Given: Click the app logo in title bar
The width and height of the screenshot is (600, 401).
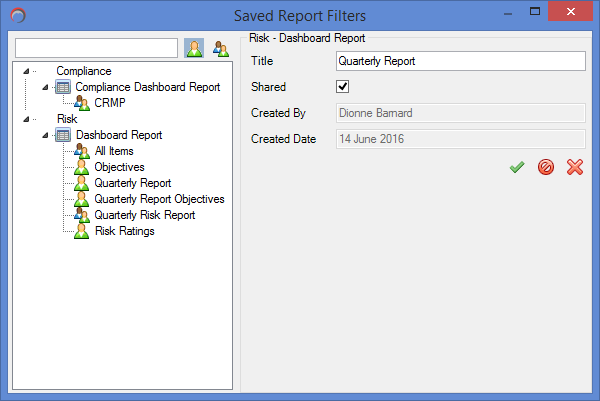Looking at the screenshot, I should [18, 16].
